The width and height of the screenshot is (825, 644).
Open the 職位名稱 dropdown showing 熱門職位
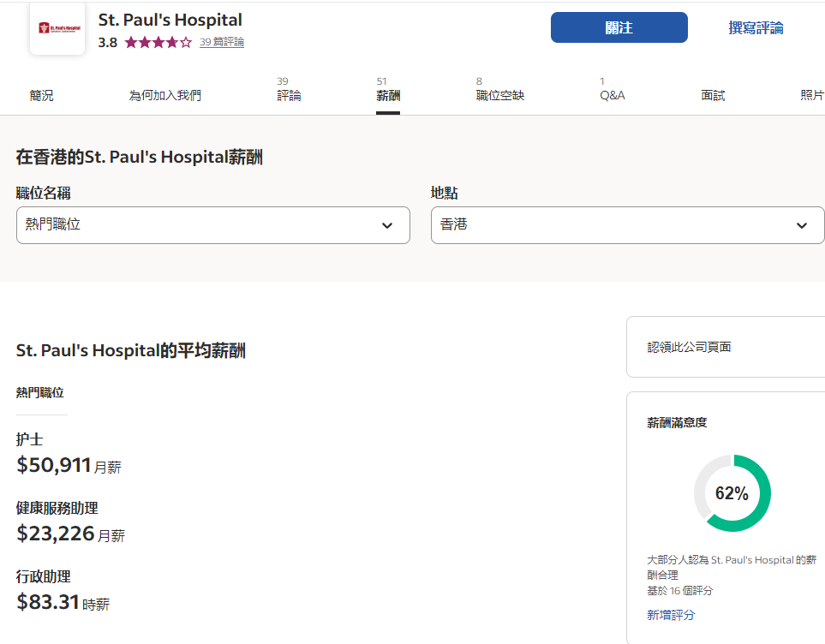(x=213, y=225)
